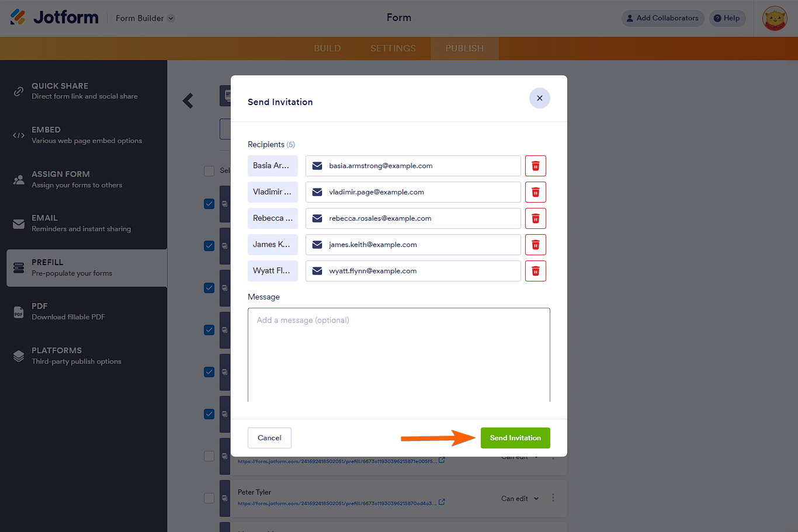
Task: Switch to the PUBLISH tab
Action: click(x=464, y=48)
